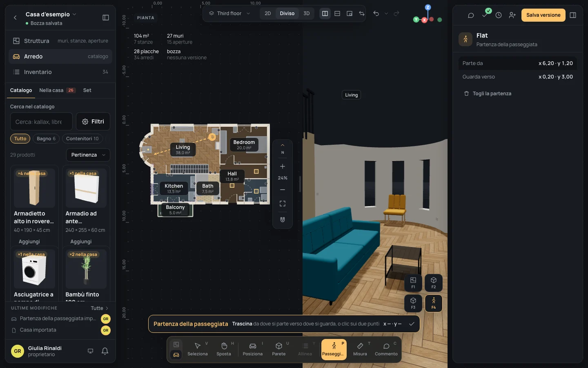Add the Armadietto alto in rovere item
This screenshot has width=588, height=368.
click(x=29, y=242)
